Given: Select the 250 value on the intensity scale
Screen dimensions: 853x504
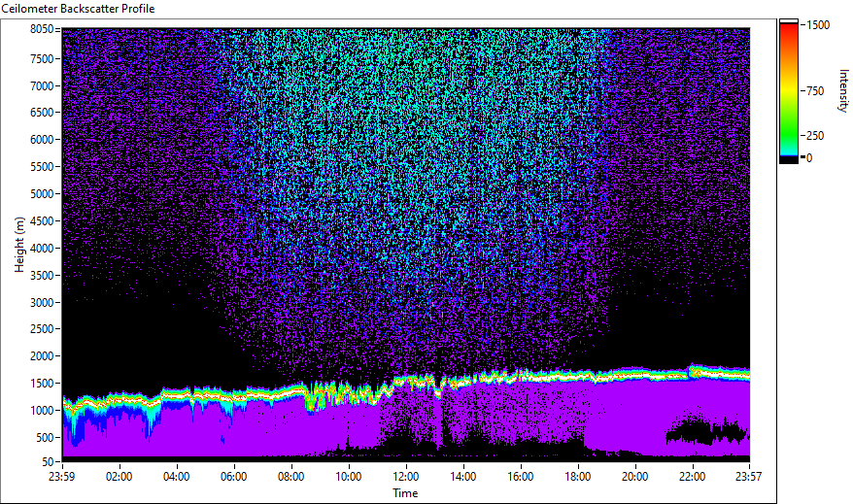Looking at the screenshot, I should click(x=815, y=136).
